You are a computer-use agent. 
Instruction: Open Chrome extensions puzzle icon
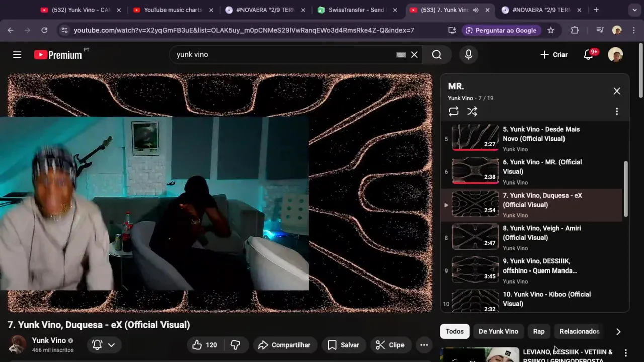coord(575,30)
